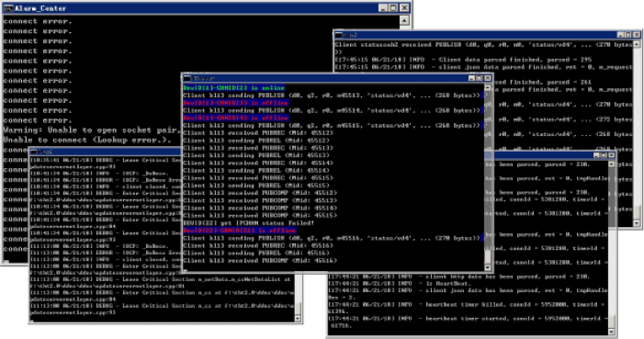Viewport: 644px width, 339px height.
Task: Click the center window's scrollbar thumb
Action: click(x=488, y=256)
